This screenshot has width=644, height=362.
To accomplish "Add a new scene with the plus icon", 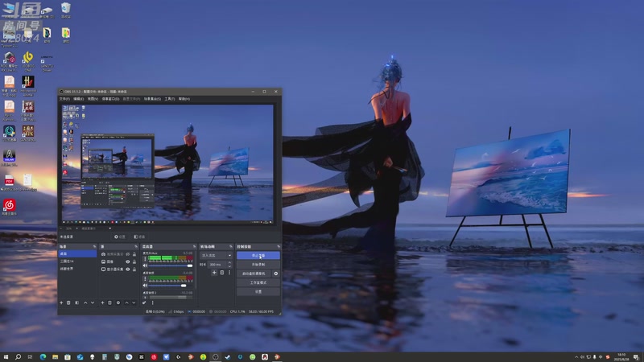I will pyautogui.click(x=61, y=303).
